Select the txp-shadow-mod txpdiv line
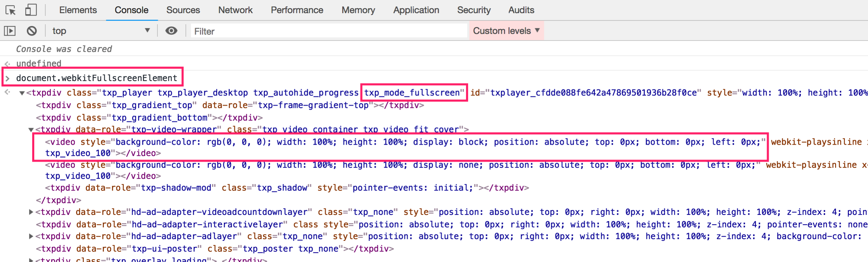The image size is (868, 262). pos(287,188)
